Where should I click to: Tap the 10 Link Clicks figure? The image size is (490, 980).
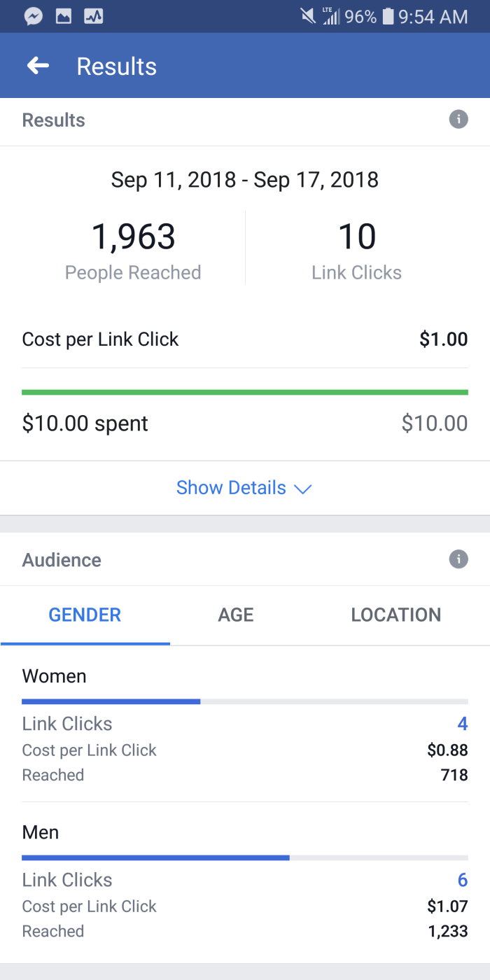coord(357,237)
